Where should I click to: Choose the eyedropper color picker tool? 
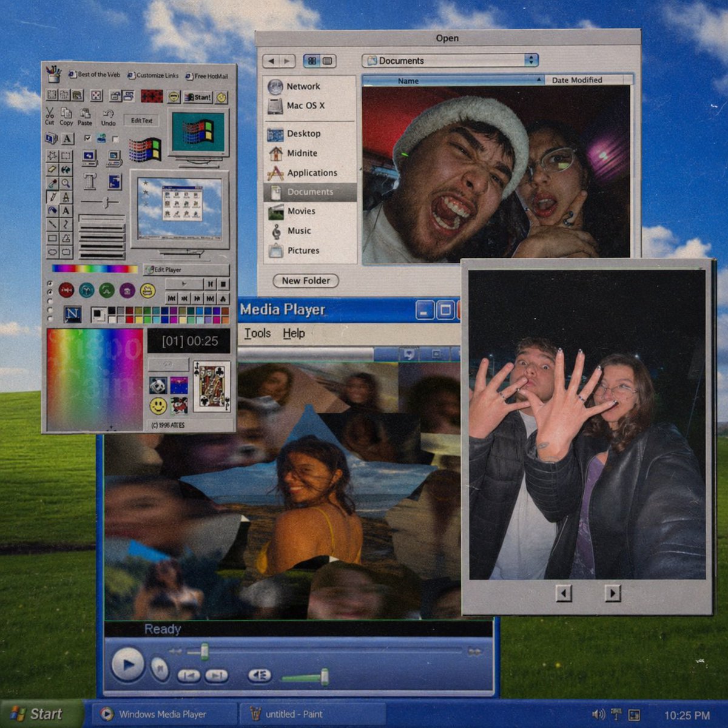pos(52,183)
